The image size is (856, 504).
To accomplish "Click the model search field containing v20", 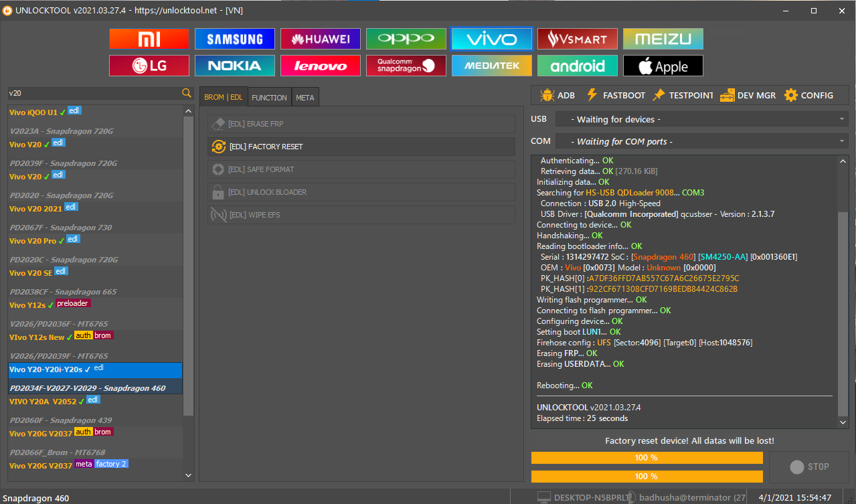I will (x=94, y=93).
